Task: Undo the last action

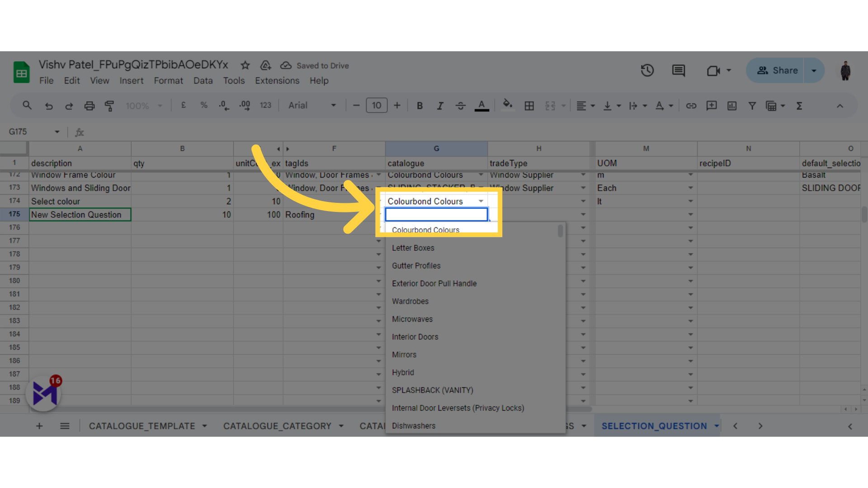Action: tap(49, 106)
